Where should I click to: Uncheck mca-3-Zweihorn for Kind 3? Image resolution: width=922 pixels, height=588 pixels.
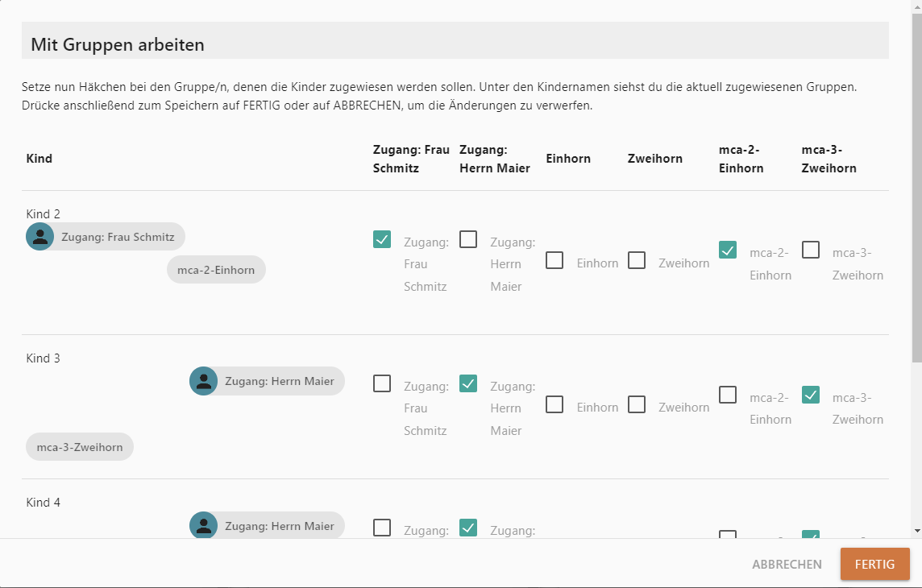click(x=811, y=395)
